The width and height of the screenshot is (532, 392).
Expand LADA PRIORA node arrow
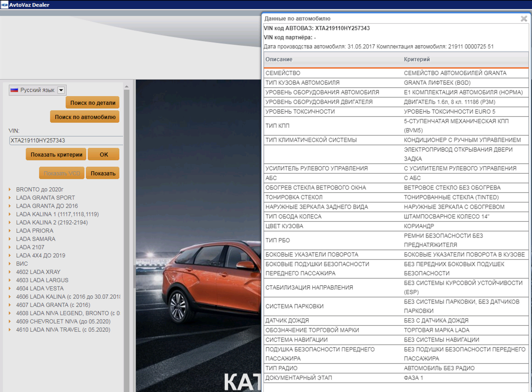coord(10,231)
